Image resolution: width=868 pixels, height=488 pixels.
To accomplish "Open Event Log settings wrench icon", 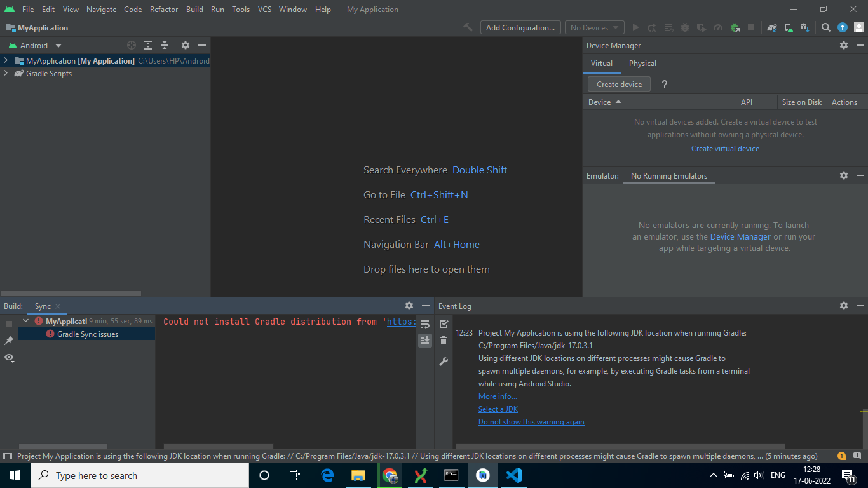I will pos(444,362).
